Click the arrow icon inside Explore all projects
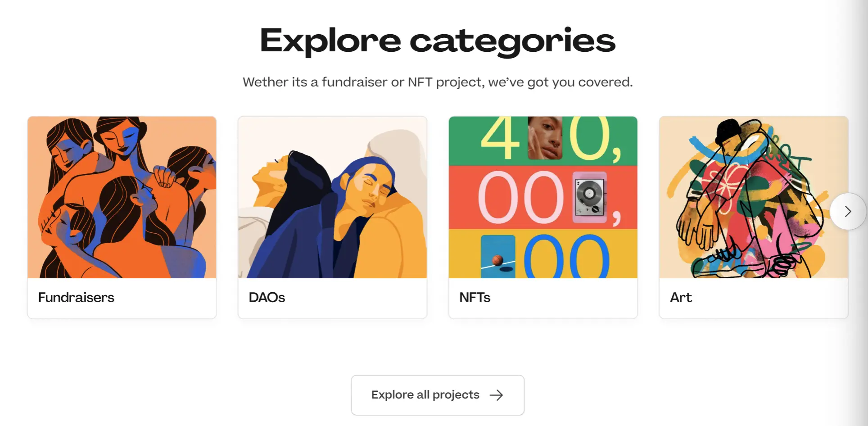This screenshot has width=868, height=426. pos(497,395)
